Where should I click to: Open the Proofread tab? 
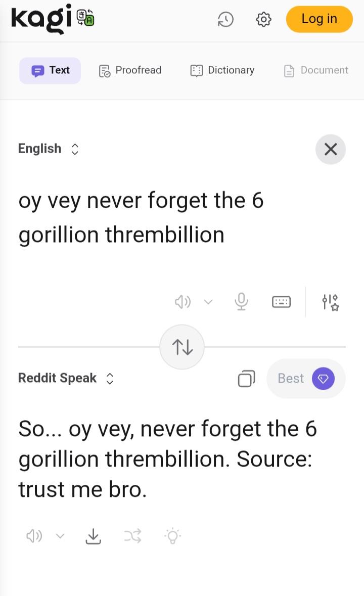point(130,70)
